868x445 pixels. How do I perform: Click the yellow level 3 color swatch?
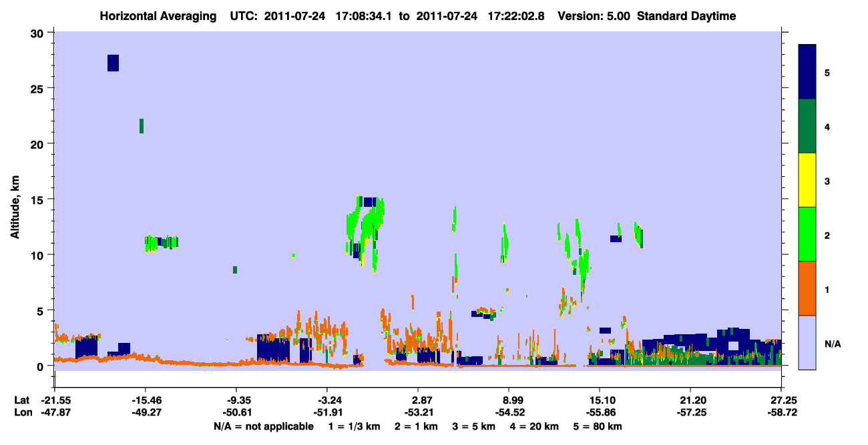coord(807,180)
